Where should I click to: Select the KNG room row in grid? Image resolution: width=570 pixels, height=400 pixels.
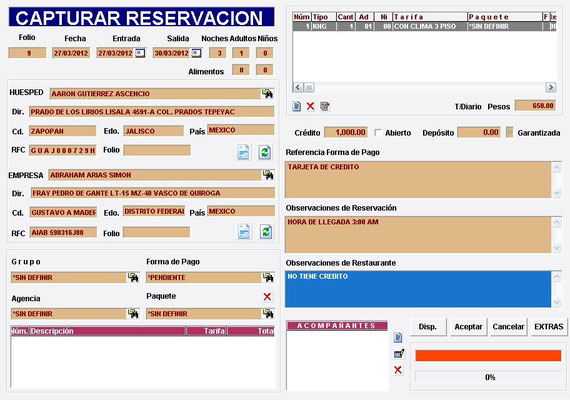pyautogui.click(x=424, y=26)
